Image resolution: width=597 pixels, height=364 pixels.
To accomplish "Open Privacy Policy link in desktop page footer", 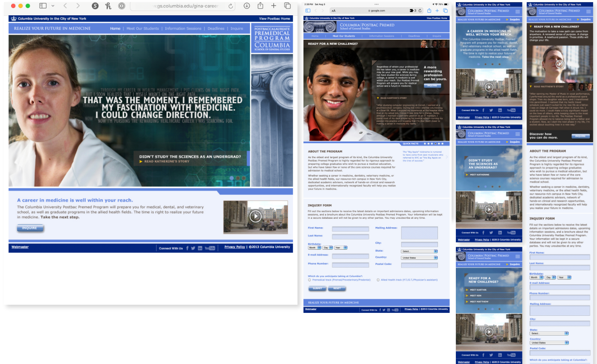I will 235,247.
